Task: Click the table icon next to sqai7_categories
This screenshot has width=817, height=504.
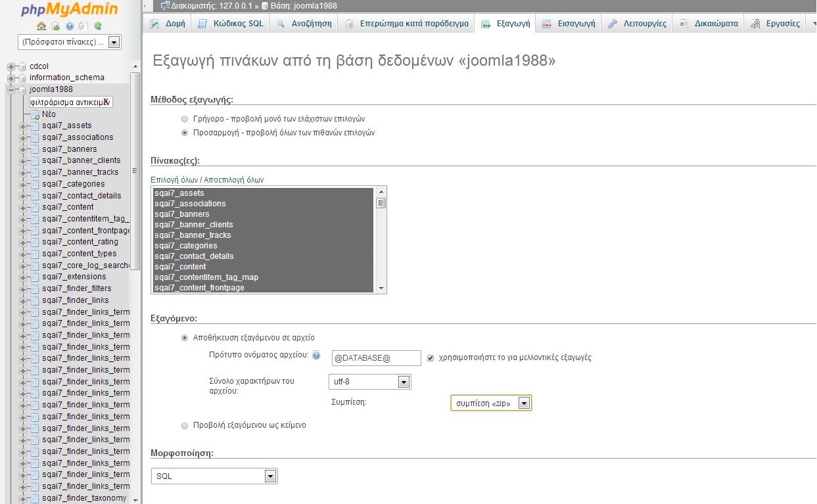Action: (35, 184)
